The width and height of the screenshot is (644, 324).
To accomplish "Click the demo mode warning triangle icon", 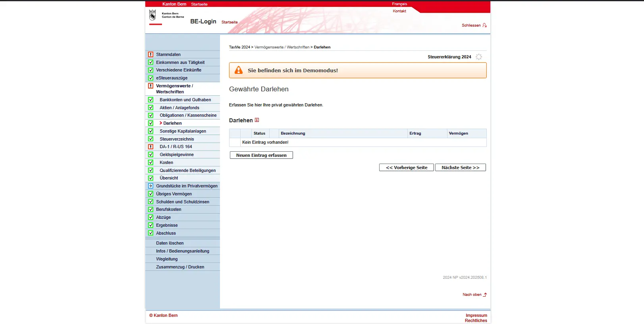I will [239, 70].
